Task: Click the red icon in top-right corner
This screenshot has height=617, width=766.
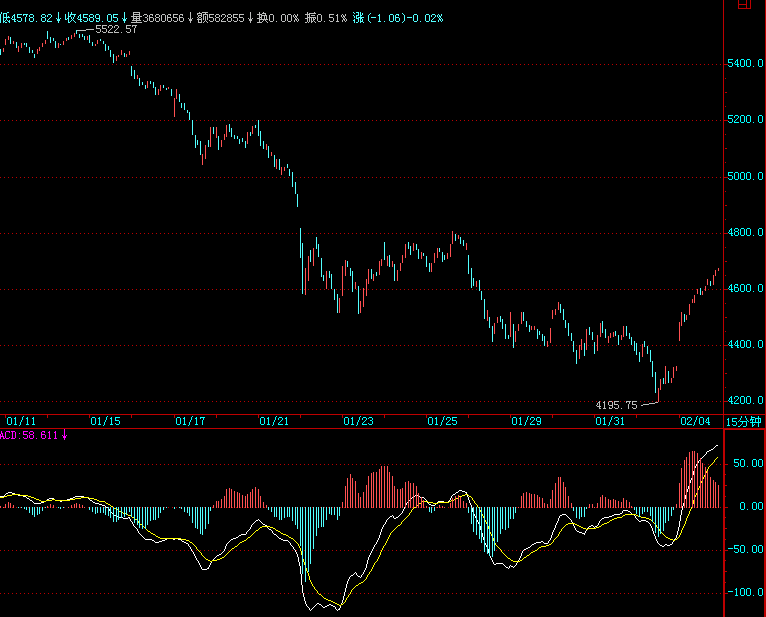Action: pos(743,4)
